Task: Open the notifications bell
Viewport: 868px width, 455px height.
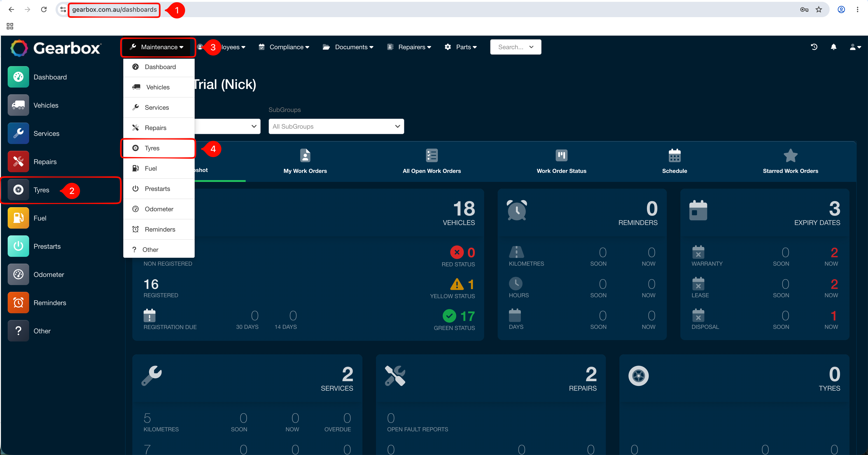Action: pyautogui.click(x=834, y=47)
